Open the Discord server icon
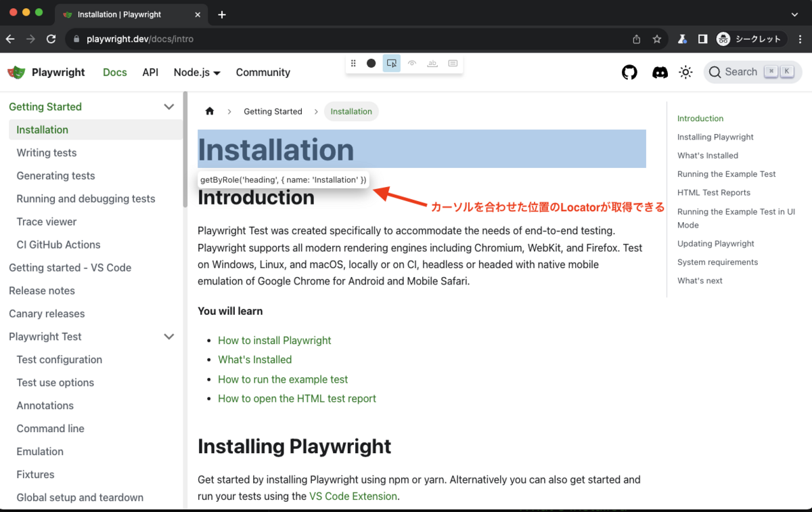812x512 pixels. coord(660,72)
